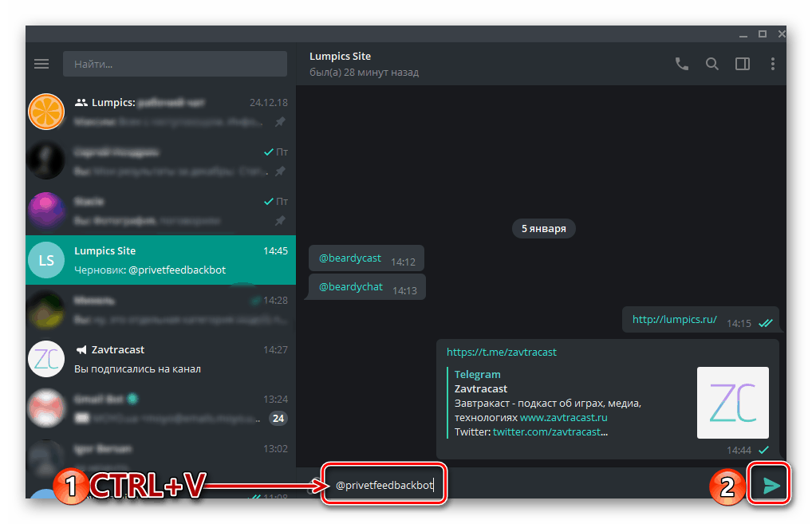
Task: Click the pin icon on Lumpics group chat
Action: tap(280, 122)
